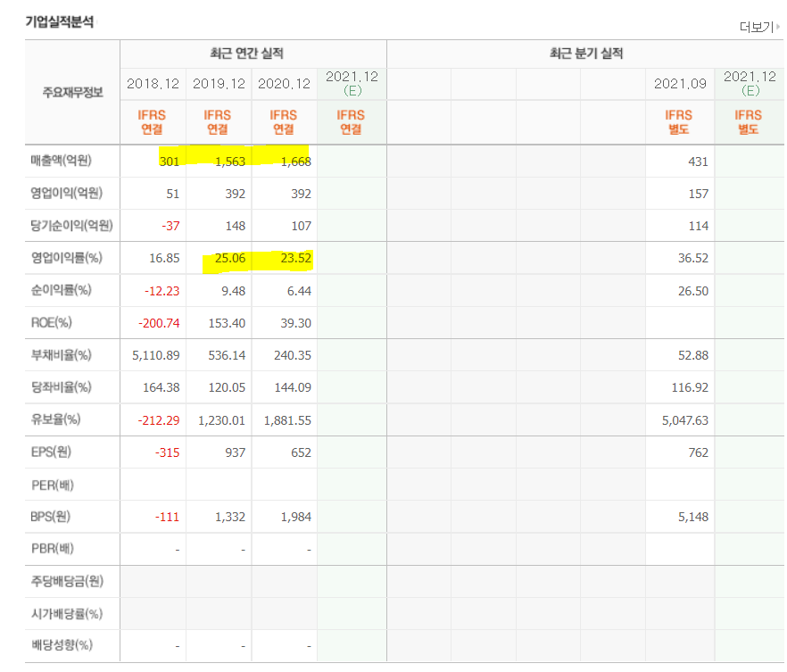Viewport: 787px width, 672px height.
Task: Click the 유보율(%) row label
Action: click(55, 419)
